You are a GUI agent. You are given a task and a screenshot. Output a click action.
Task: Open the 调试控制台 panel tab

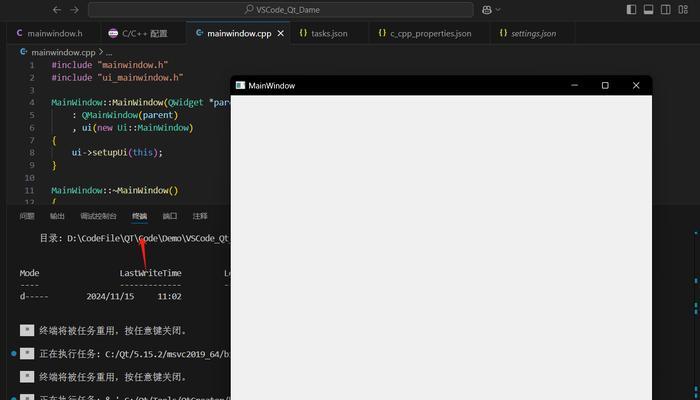98,216
